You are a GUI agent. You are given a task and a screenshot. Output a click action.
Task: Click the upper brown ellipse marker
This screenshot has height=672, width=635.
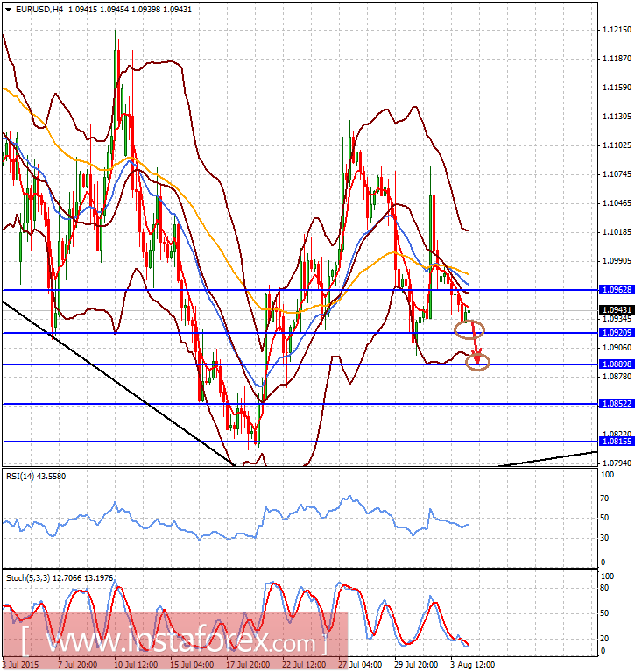(469, 329)
